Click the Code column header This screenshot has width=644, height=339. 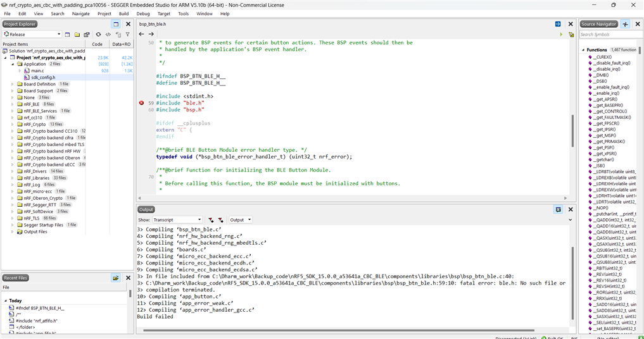(x=98, y=44)
